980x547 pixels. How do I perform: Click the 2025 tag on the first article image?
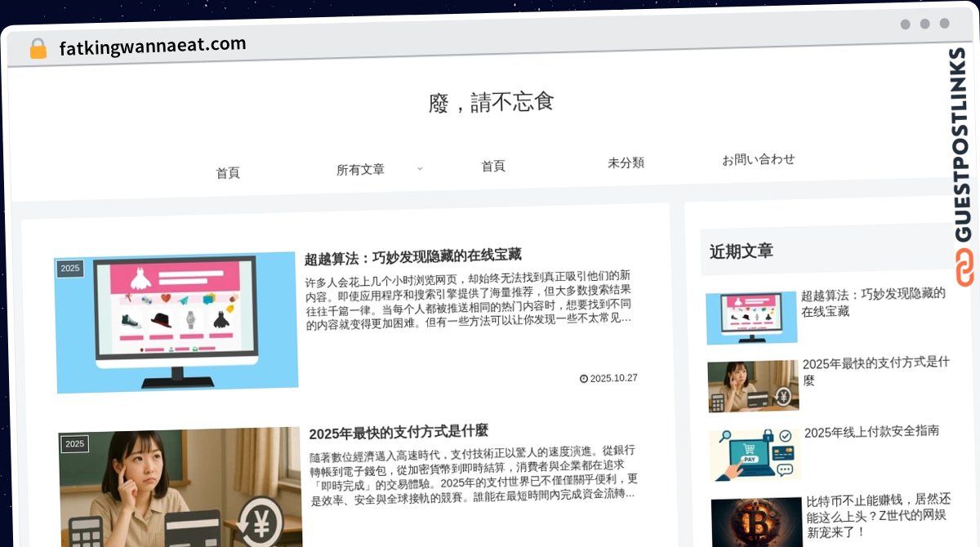click(70, 269)
